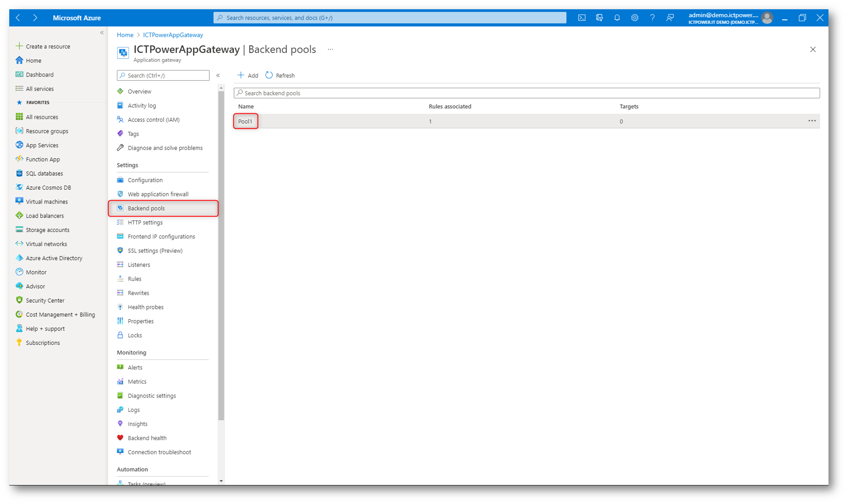Go back with the left arrow
The width and height of the screenshot is (847, 504).
[18, 18]
